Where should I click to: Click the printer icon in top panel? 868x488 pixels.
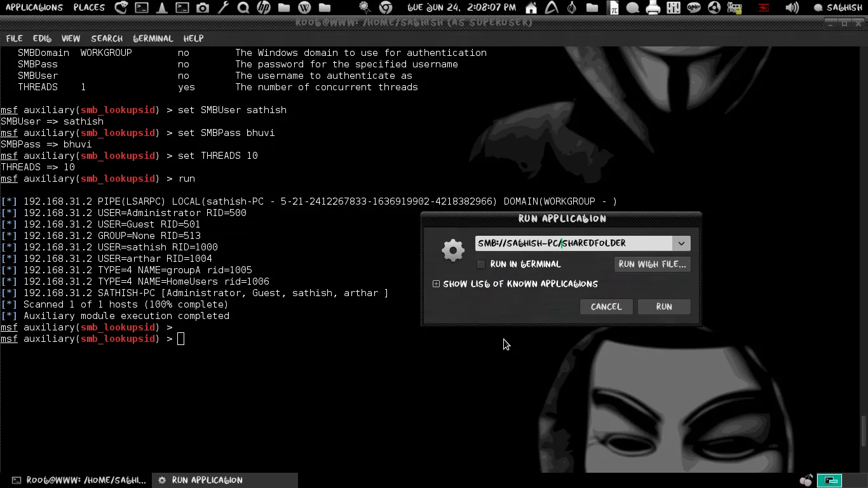coord(653,8)
